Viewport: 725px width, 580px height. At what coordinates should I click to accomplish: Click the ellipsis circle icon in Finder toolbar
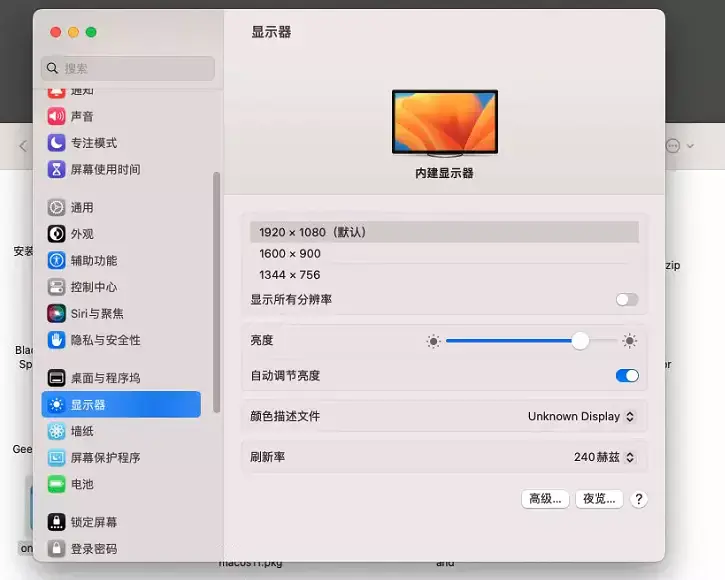coord(673,146)
